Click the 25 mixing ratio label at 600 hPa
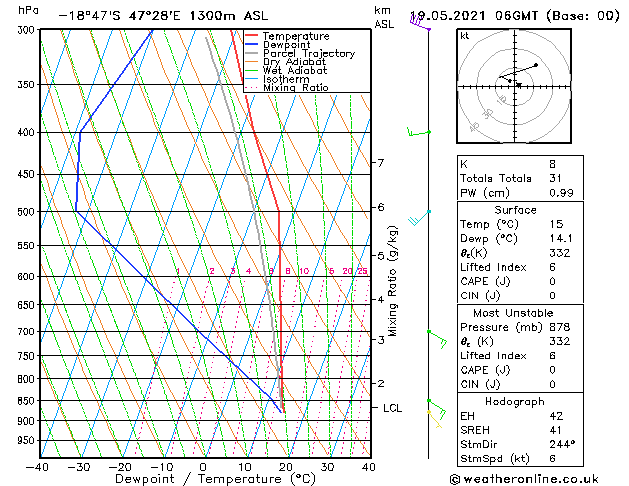This screenshot has width=629, height=486. pyautogui.click(x=362, y=271)
